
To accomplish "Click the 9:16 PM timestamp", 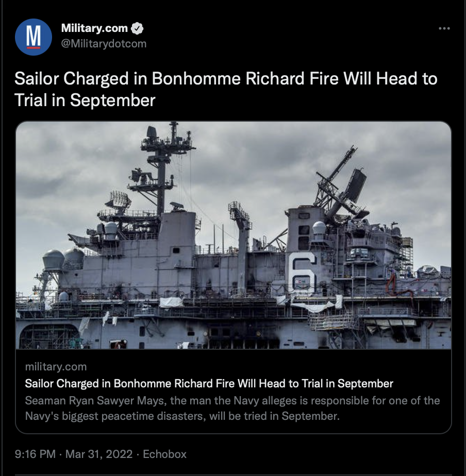I will coord(35,454).
